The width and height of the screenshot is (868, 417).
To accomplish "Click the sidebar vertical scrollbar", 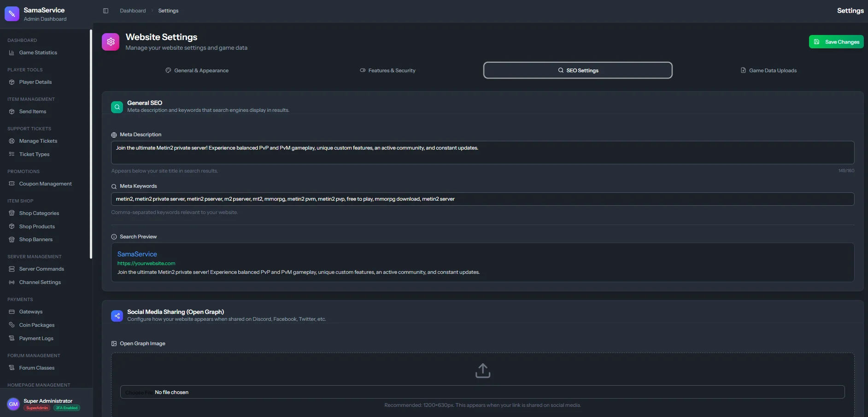I will (91, 144).
